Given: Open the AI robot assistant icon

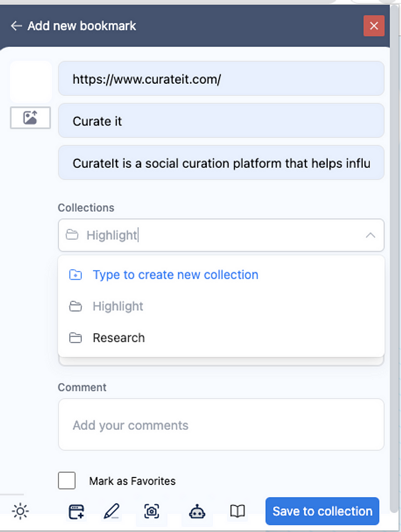Looking at the screenshot, I should click(x=197, y=511).
